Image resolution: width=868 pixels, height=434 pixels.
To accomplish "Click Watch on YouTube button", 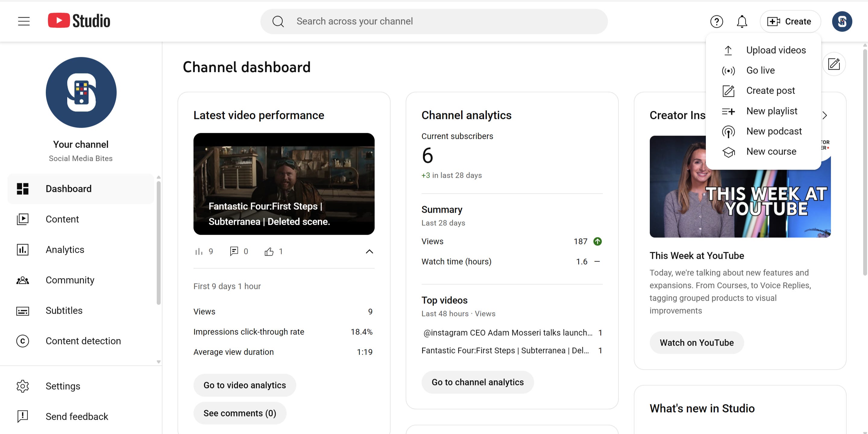I will [696, 343].
